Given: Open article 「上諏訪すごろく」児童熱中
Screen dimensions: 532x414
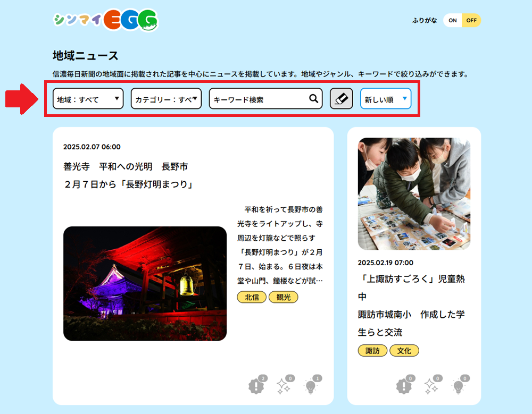Looking at the screenshot, I should (x=411, y=288).
